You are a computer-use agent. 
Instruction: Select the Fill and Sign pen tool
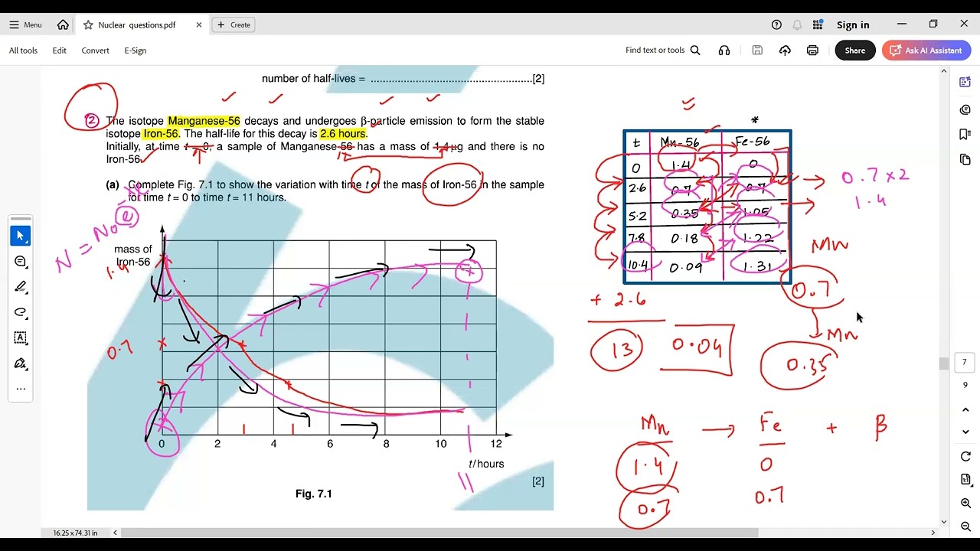[21, 363]
